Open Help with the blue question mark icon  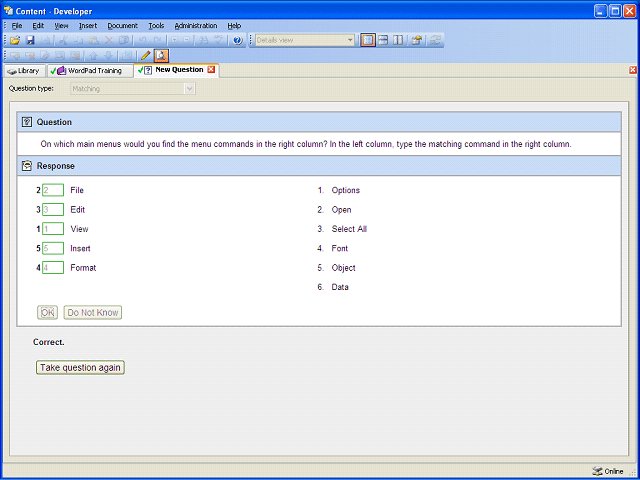pos(238,40)
